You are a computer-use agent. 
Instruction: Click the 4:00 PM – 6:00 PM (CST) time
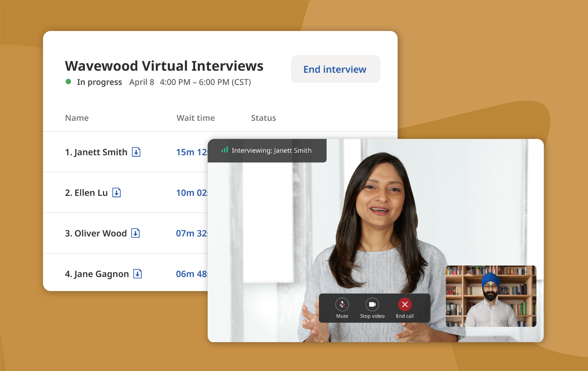[x=205, y=82]
